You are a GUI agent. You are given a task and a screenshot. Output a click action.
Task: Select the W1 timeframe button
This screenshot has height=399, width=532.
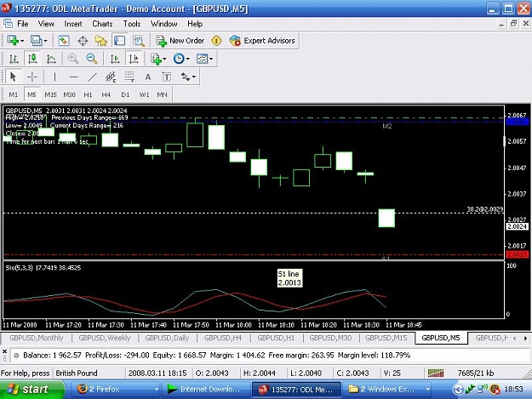point(144,94)
